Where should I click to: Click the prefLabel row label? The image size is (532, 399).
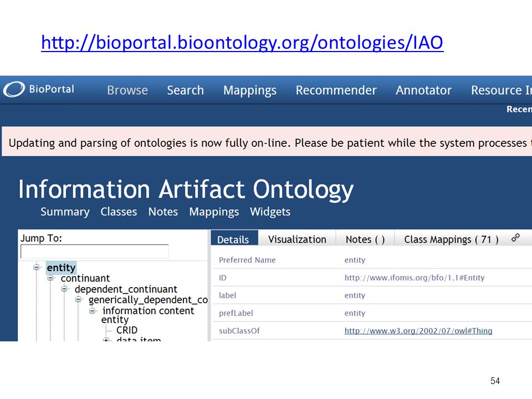(236, 313)
